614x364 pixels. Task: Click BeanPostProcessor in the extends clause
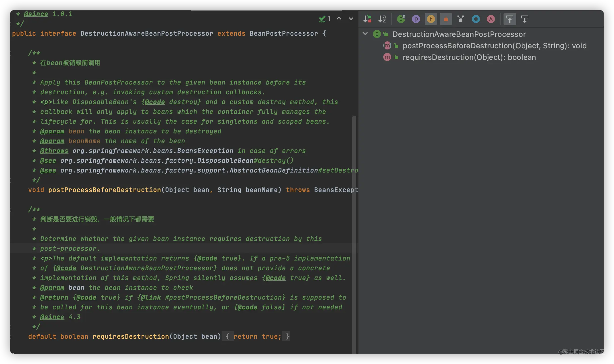click(x=284, y=33)
